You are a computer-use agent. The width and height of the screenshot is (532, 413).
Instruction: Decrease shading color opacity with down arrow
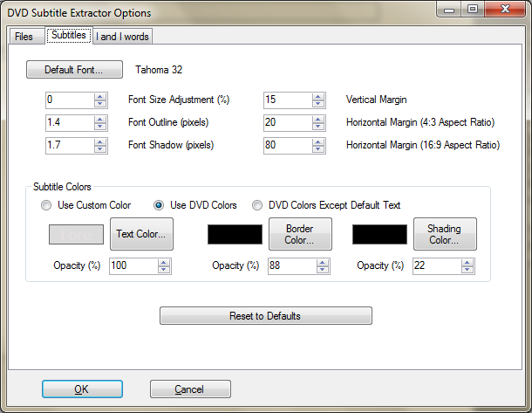467,269
